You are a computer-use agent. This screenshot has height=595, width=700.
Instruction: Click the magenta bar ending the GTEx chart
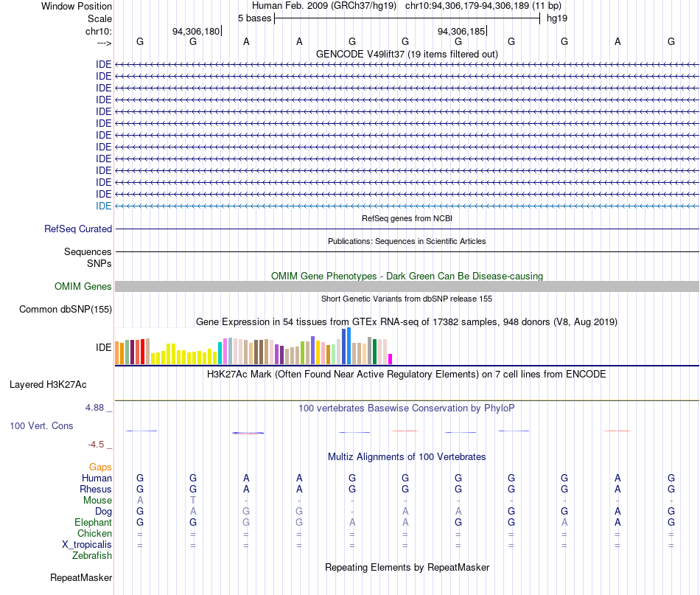pos(391,359)
